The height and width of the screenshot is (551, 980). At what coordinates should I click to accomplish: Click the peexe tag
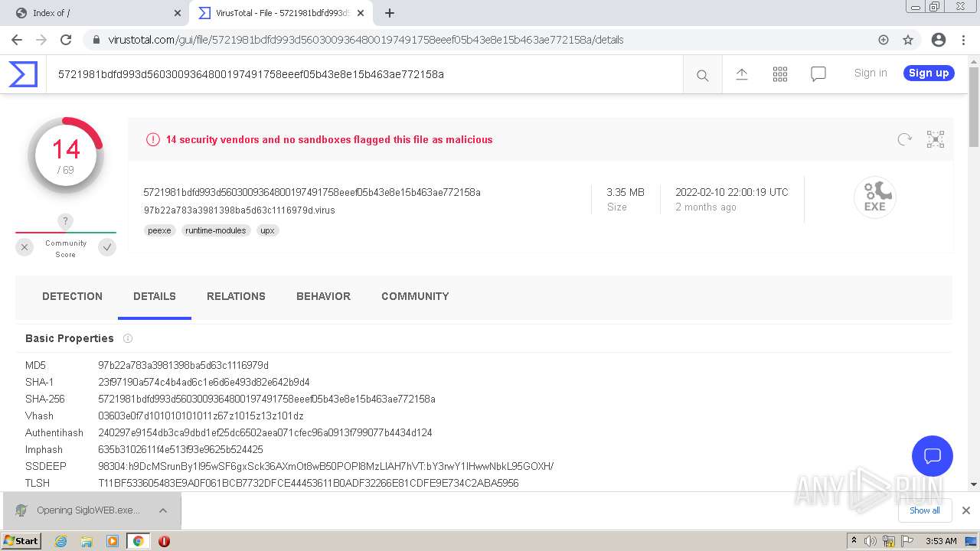[x=159, y=230]
